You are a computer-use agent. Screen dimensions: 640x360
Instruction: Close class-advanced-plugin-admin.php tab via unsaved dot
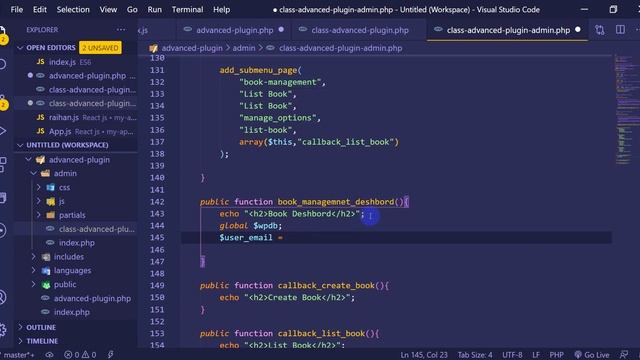pos(578,29)
